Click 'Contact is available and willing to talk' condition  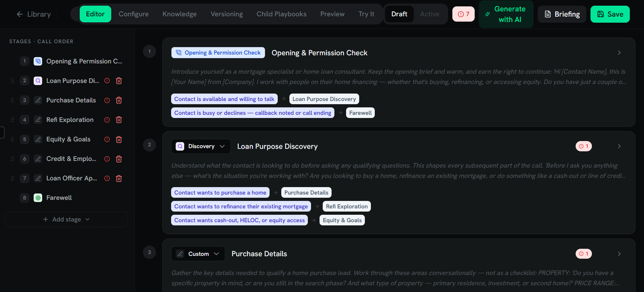coord(224,99)
